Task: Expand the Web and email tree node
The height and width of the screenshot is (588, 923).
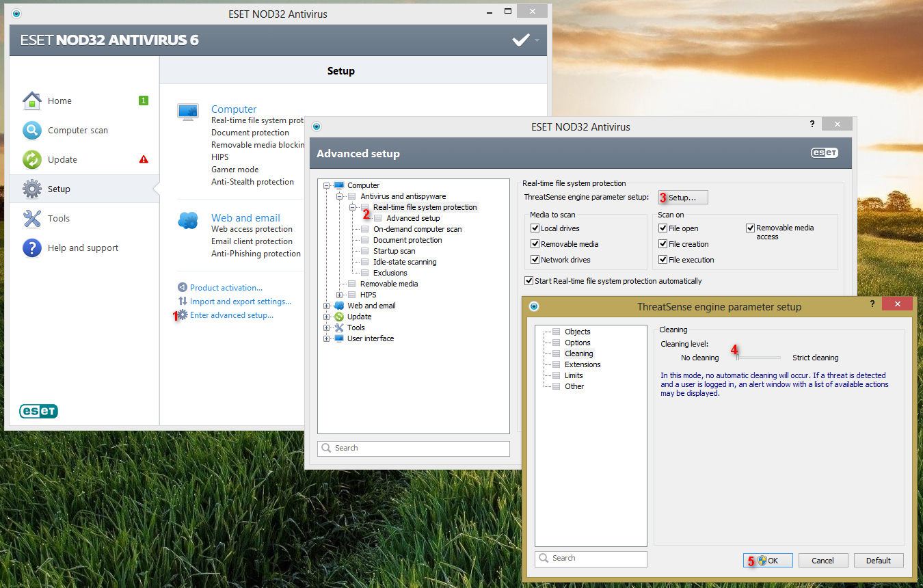Action: 327,306
